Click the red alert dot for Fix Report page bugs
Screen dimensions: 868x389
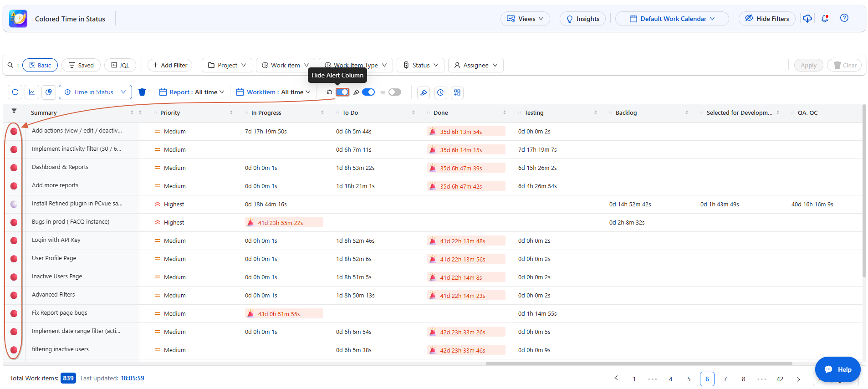pos(14,313)
